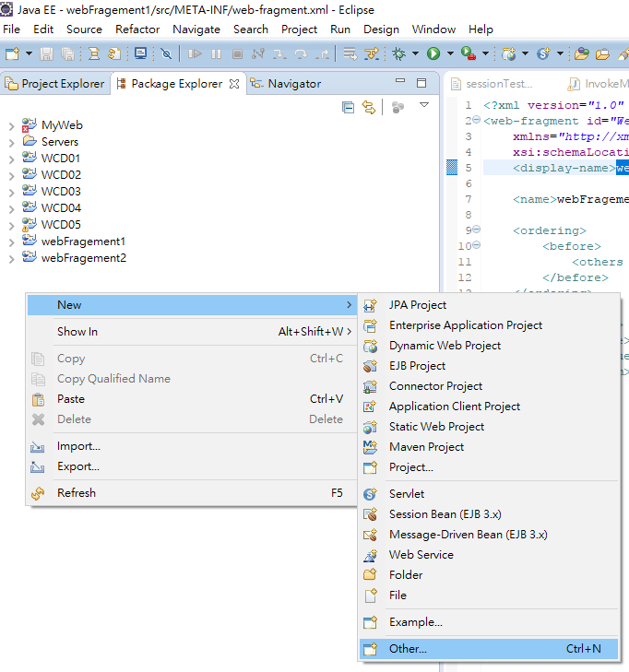The image size is (629, 672).
Task: Click the green Run icon
Action: (433, 54)
